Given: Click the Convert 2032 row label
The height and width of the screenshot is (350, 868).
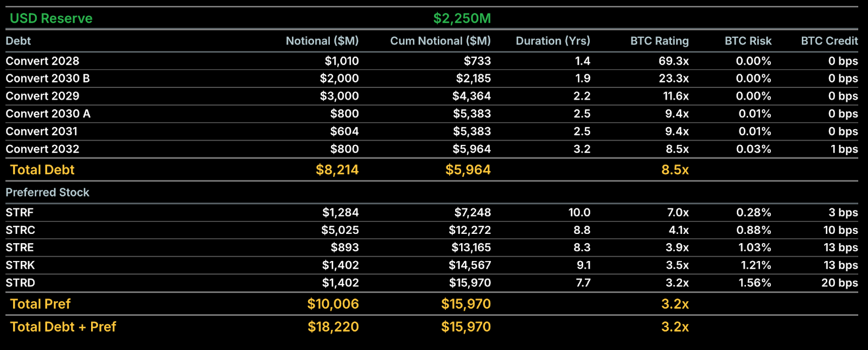Looking at the screenshot, I should click(x=42, y=149).
